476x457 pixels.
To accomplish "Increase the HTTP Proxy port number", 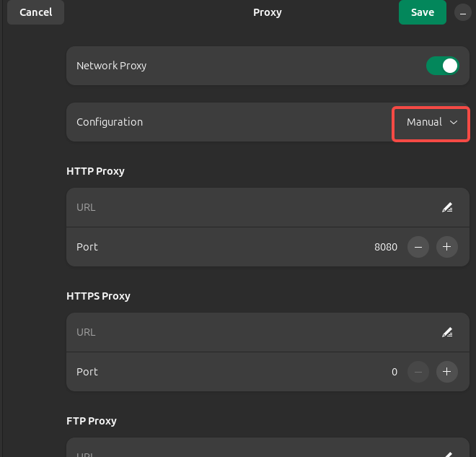I will click(446, 247).
